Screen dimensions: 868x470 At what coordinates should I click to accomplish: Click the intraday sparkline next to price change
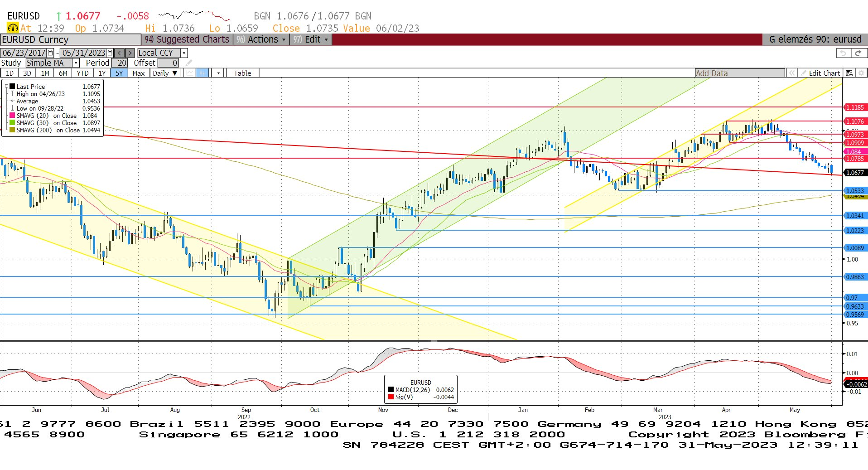click(x=194, y=15)
